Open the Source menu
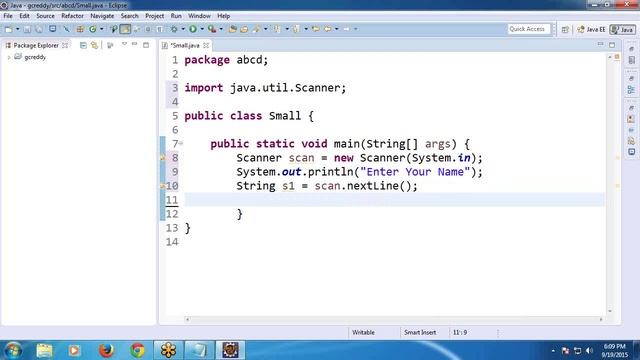This screenshot has width=640, height=360. click(x=45, y=16)
